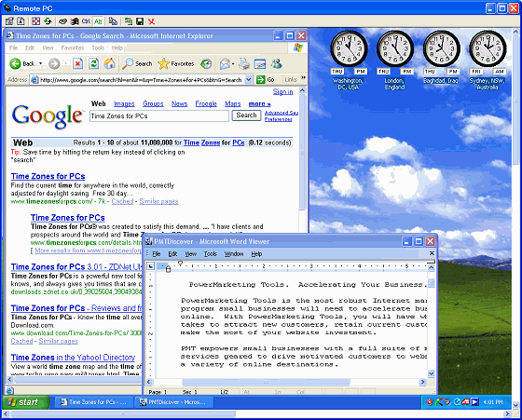The height and width of the screenshot is (420, 522).
Task: Click the info icon in Remote PC toolbar
Action: pyautogui.click(x=21, y=21)
